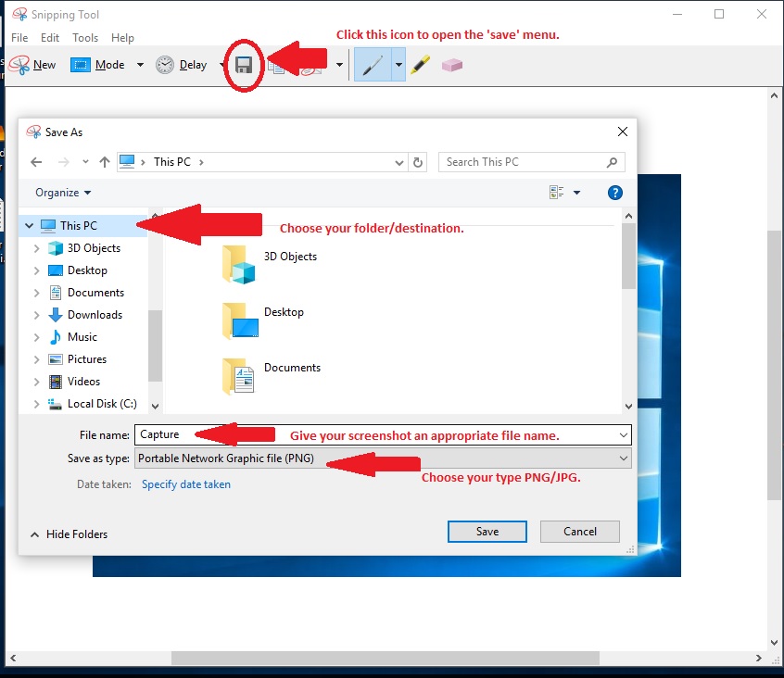
Task: Open the Edit menu
Action: 50,38
